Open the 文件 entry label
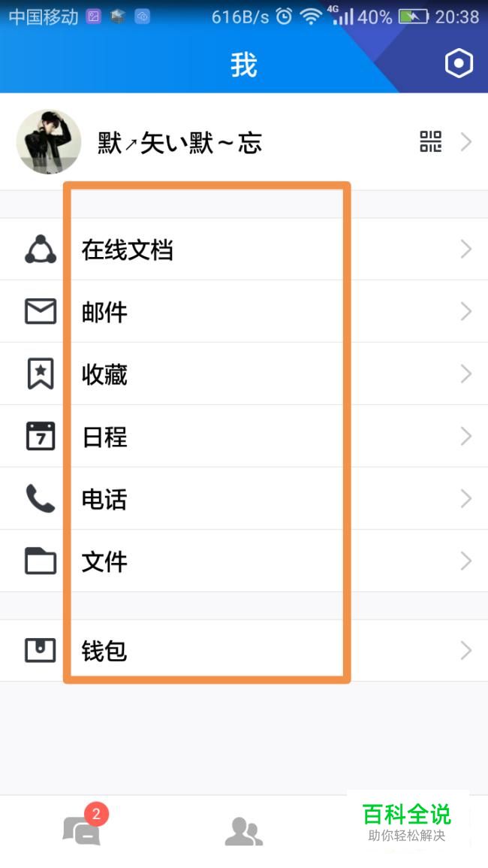 click(x=104, y=562)
